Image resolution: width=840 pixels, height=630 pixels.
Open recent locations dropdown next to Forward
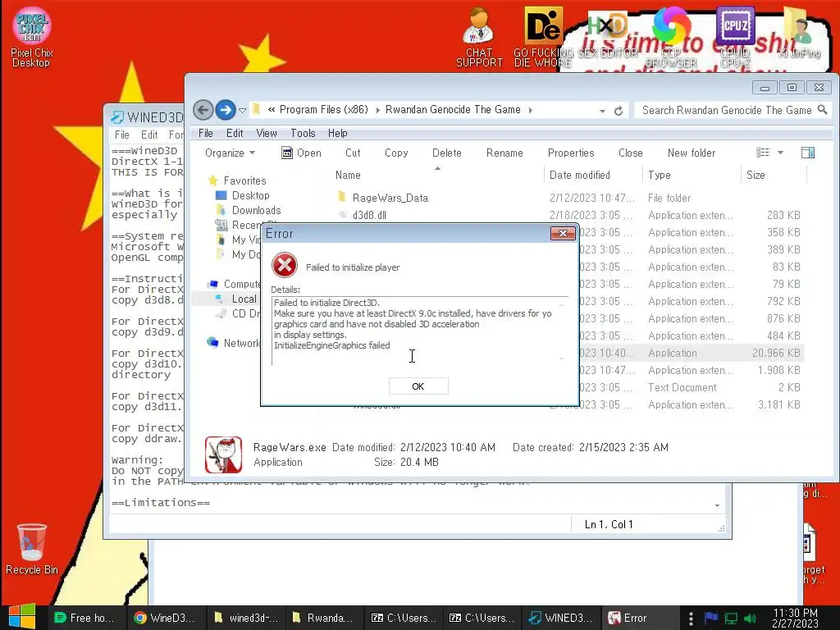pos(242,111)
